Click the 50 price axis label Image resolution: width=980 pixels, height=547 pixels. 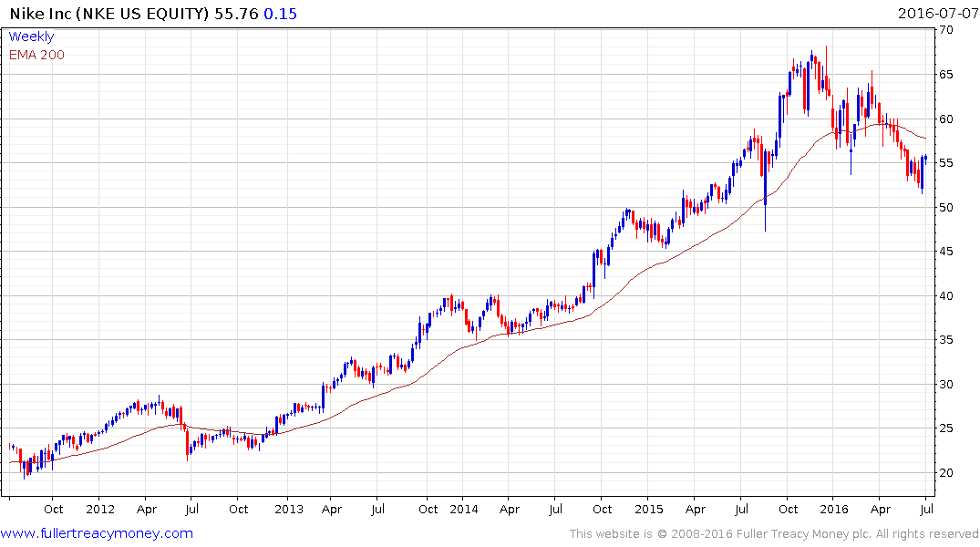(945, 207)
